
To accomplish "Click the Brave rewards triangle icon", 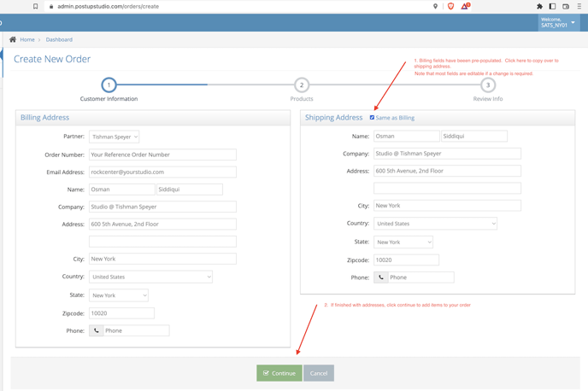I will (465, 6).
